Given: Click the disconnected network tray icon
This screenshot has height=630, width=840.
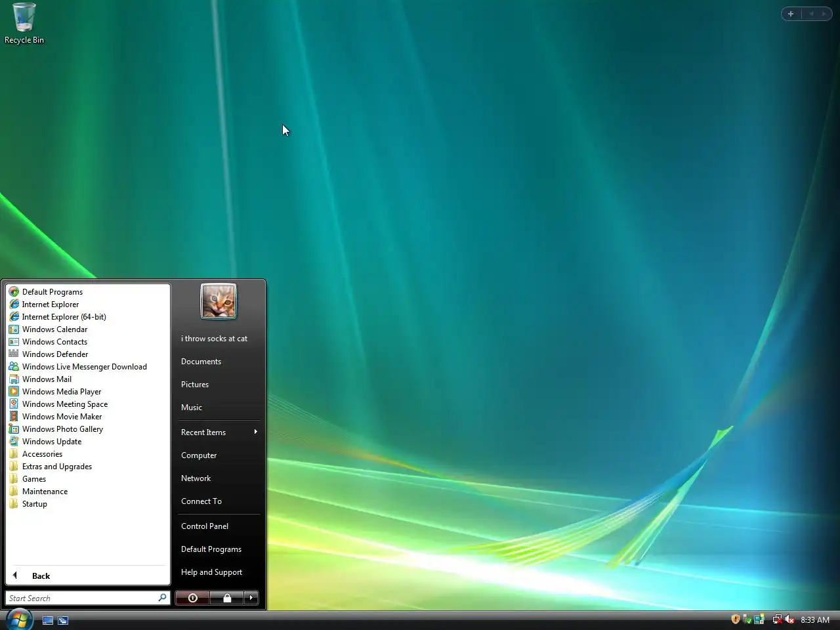Looking at the screenshot, I should (x=777, y=619).
